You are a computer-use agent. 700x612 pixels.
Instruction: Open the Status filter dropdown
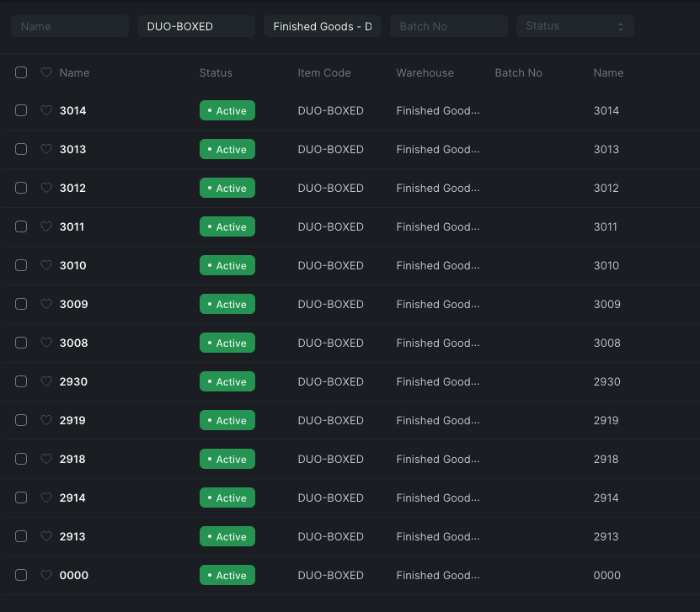(x=574, y=26)
